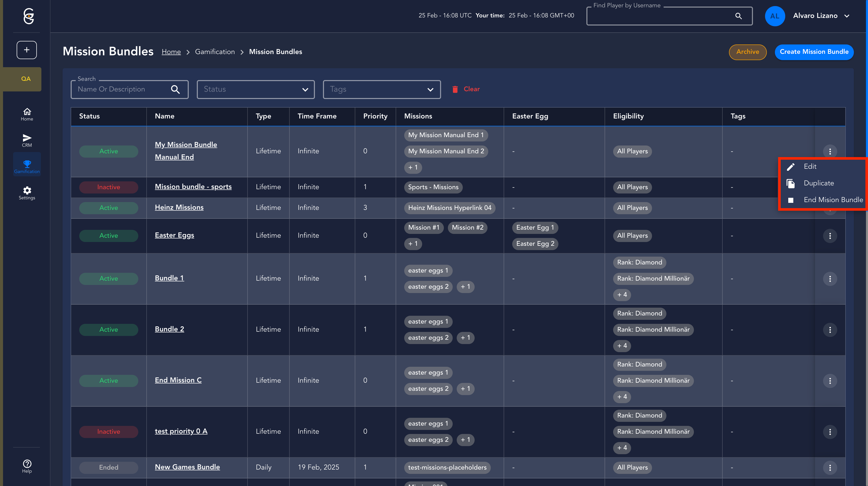Click the search magnifier in Name Or Description field
The image size is (868, 486).
pos(175,89)
